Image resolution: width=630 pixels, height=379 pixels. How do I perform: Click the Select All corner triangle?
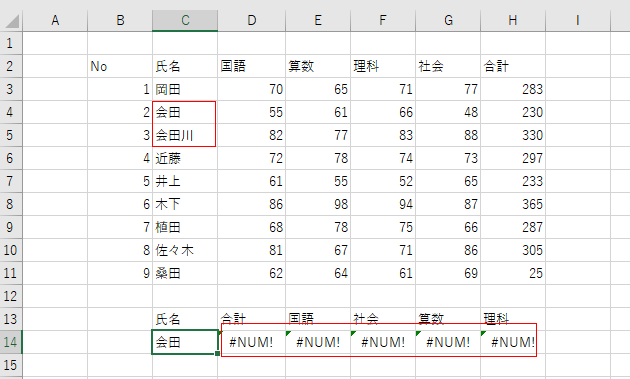(x=12, y=21)
